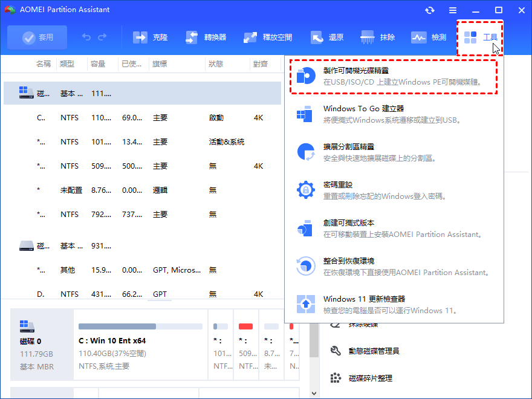Screen dimensions: 532x399
Task: Click the 容量 column header
Action: click(x=98, y=64)
